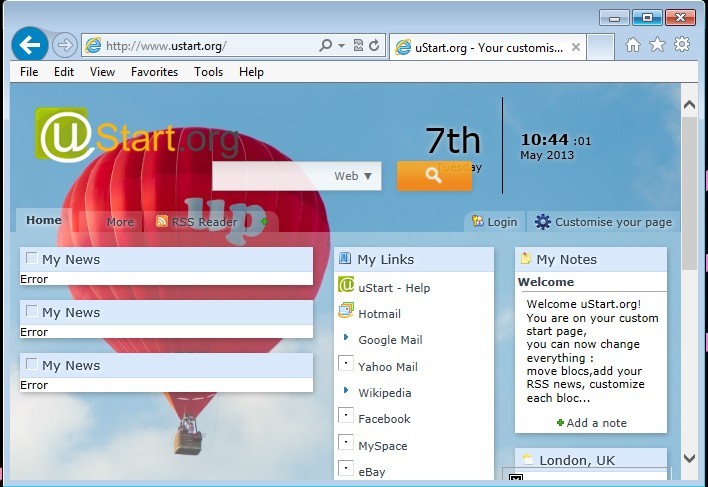Select the uStart.org browser tab
Screen dimensions: 708x487
coord(487,47)
